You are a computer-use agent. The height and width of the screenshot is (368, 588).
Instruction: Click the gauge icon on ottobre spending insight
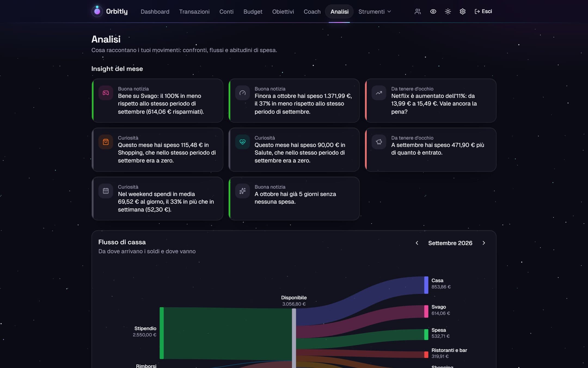(243, 93)
